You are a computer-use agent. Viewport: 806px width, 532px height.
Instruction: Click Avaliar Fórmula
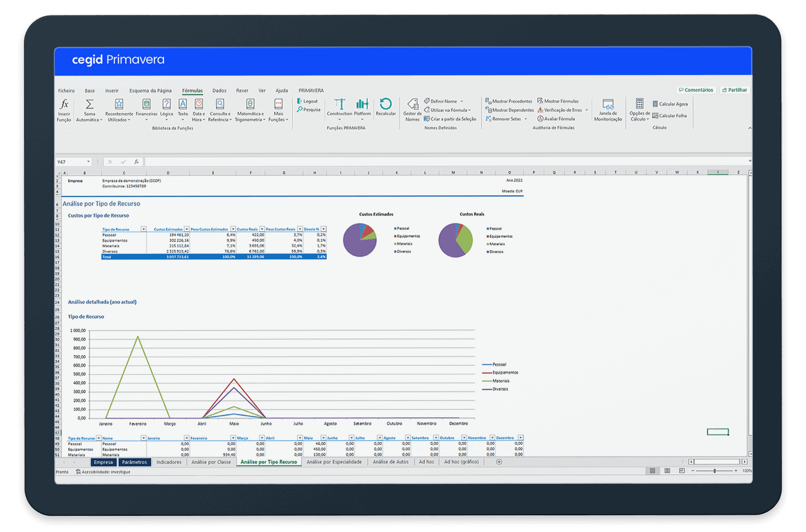[x=556, y=119]
